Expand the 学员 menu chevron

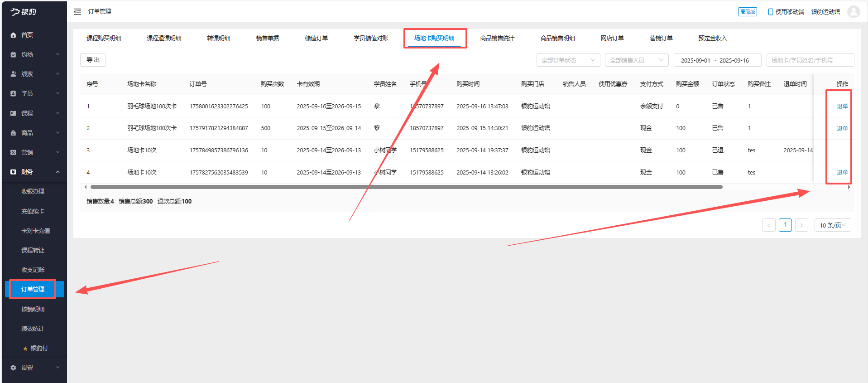58,93
